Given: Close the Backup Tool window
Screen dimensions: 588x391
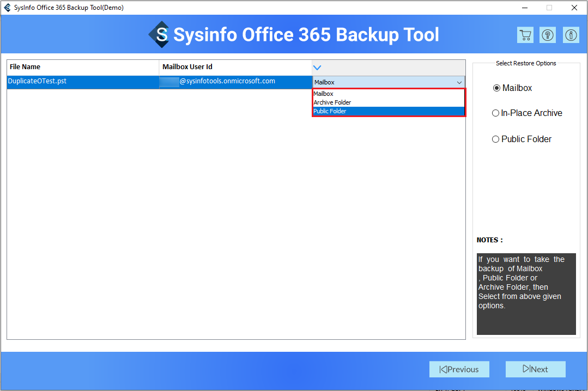Looking at the screenshot, I should coord(574,8).
